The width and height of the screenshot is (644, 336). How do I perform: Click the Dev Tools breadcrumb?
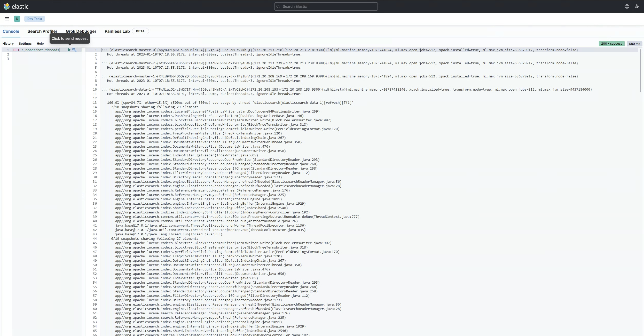tap(34, 19)
